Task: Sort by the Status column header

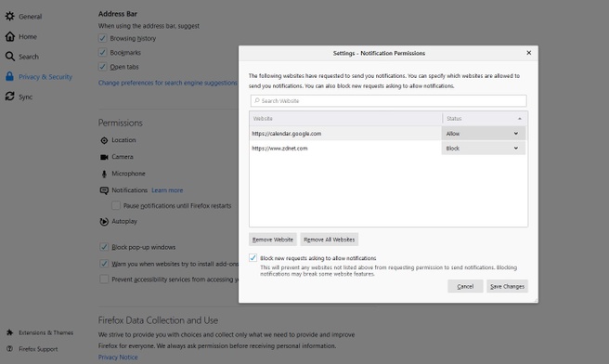Action: click(x=485, y=119)
